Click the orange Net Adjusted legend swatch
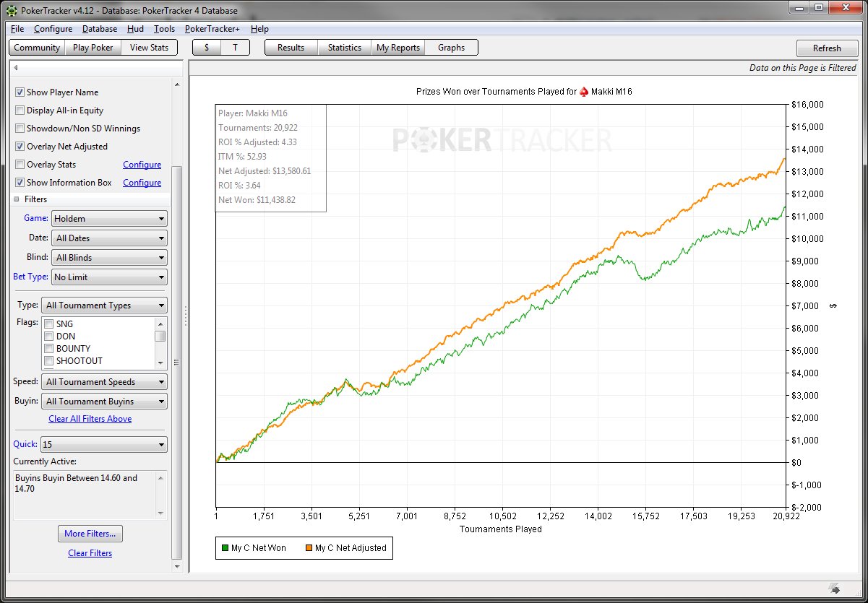Viewport: 868px width, 603px height. pos(308,548)
